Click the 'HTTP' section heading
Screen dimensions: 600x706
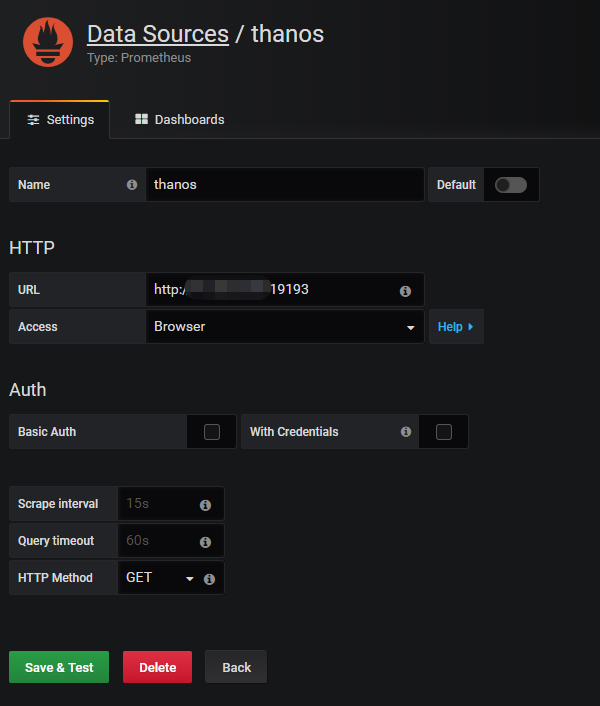pos(32,248)
